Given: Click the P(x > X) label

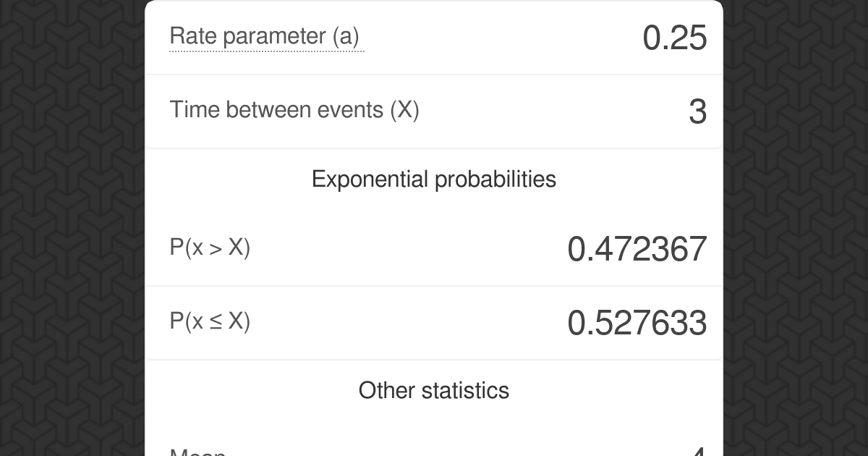Looking at the screenshot, I should [210, 247].
